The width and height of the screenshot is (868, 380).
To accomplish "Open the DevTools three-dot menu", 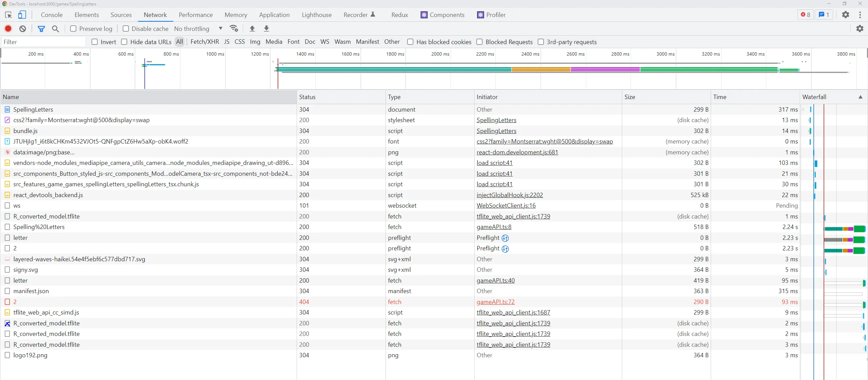I will click(x=860, y=15).
